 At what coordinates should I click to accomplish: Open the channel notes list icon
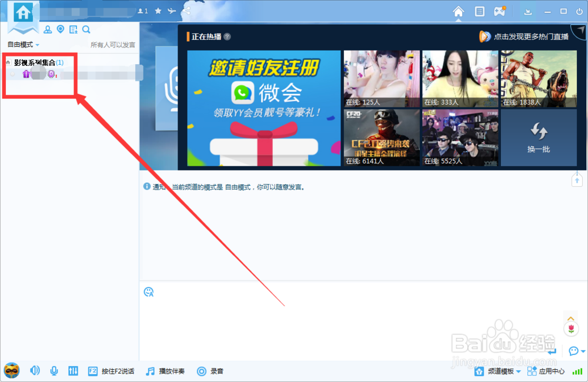tap(73, 29)
